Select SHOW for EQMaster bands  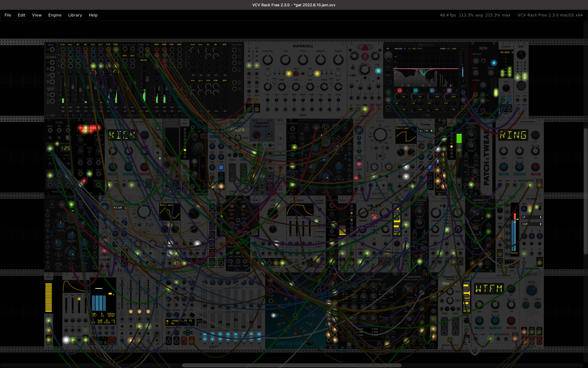tap(454, 49)
